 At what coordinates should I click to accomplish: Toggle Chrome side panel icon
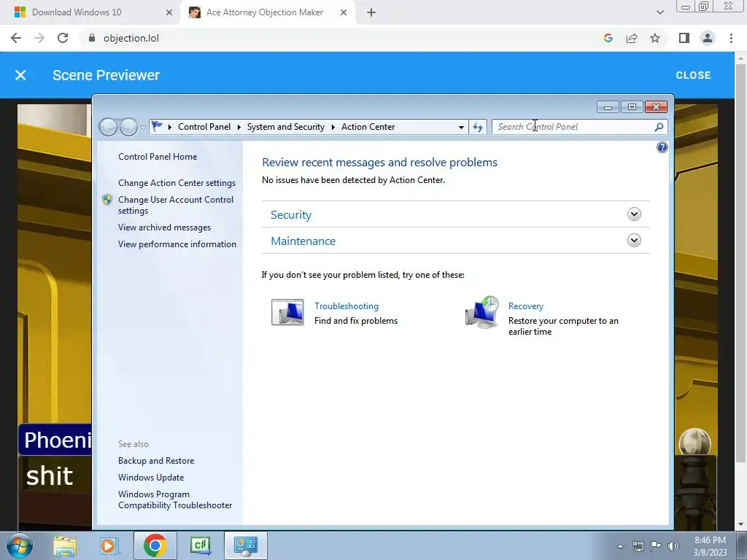pos(684,38)
